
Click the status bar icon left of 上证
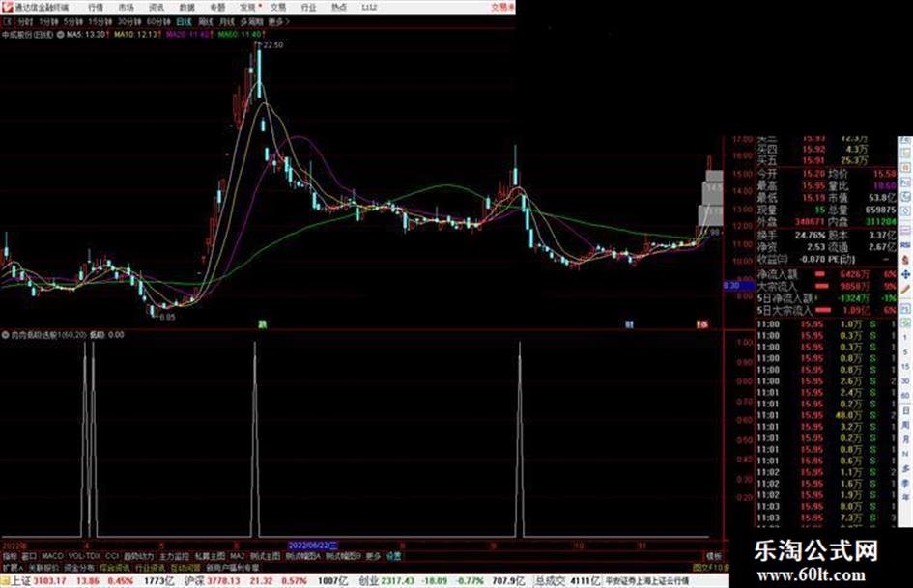(x=5, y=581)
